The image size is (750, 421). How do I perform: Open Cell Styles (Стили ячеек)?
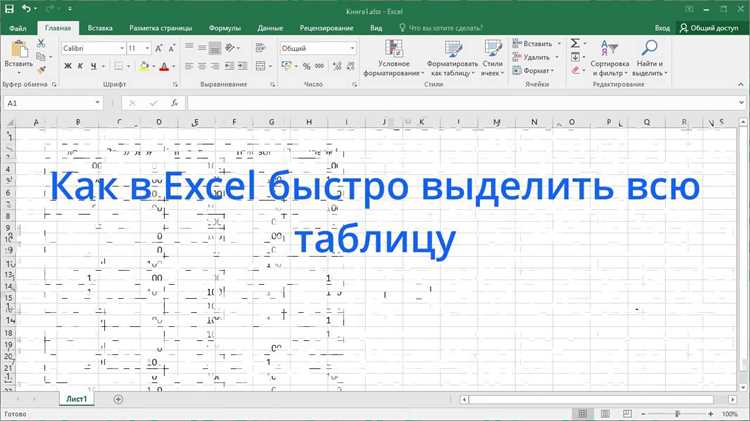[x=492, y=58]
